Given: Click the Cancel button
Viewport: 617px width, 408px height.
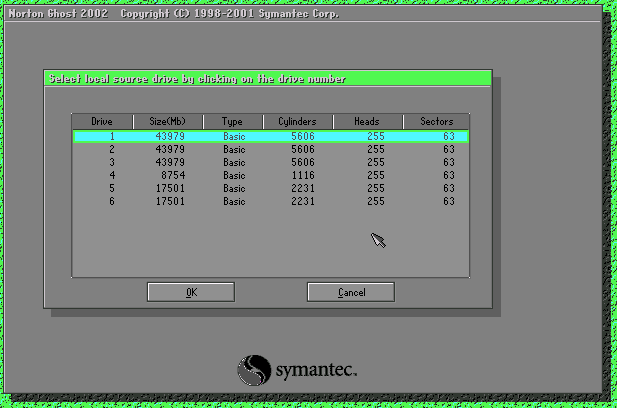Looking at the screenshot, I should (x=351, y=292).
